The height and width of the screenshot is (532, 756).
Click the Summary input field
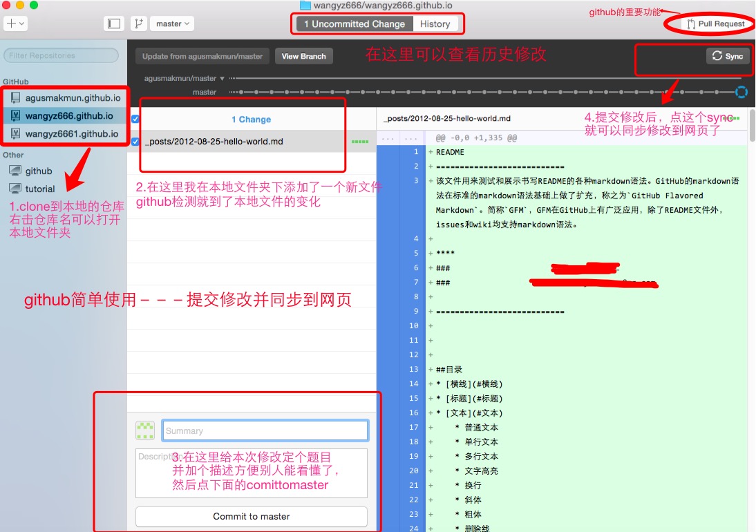[x=265, y=431]
